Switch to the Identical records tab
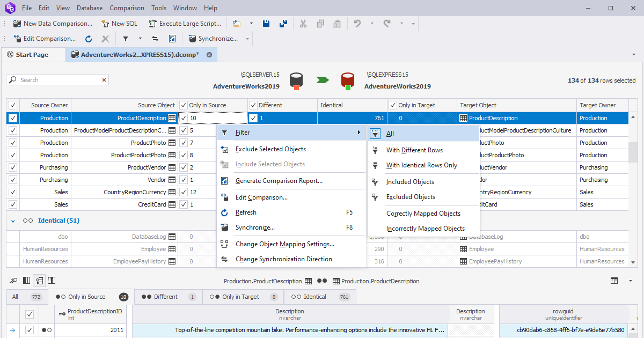This screenshot has height=338, width=644. 320,297
